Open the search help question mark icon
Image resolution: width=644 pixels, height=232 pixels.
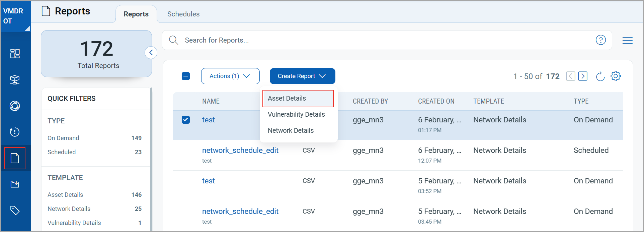pos(601,40)
